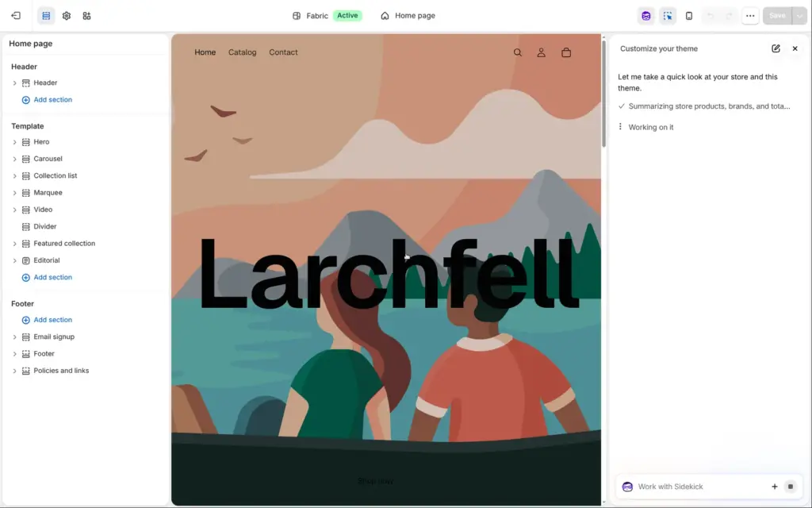Click Add section under Template
This screenshot has height=508, width=812.
[x=47, y=278]
